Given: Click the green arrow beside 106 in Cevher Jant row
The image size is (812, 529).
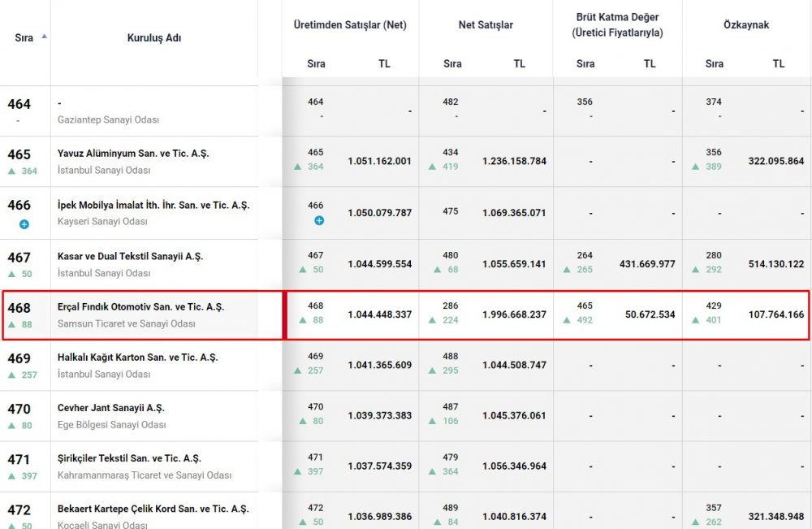Looking at the screenshot, I should tap(433, 421).
